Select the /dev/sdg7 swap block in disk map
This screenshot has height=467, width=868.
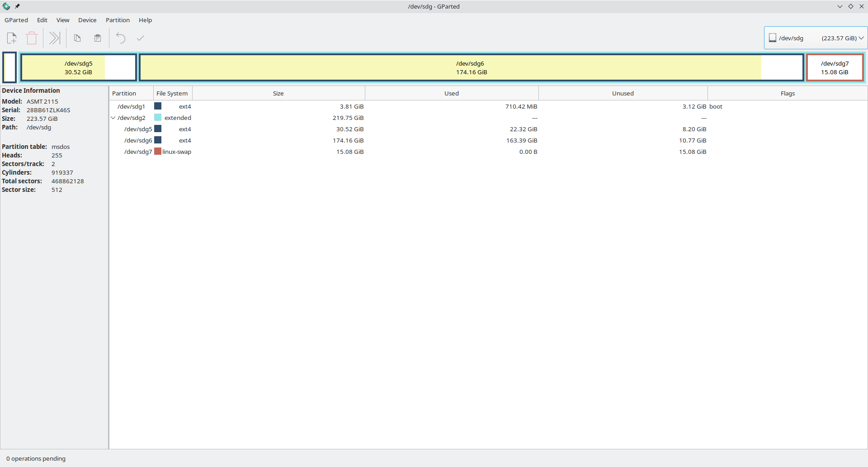click(x=835, y=67)
